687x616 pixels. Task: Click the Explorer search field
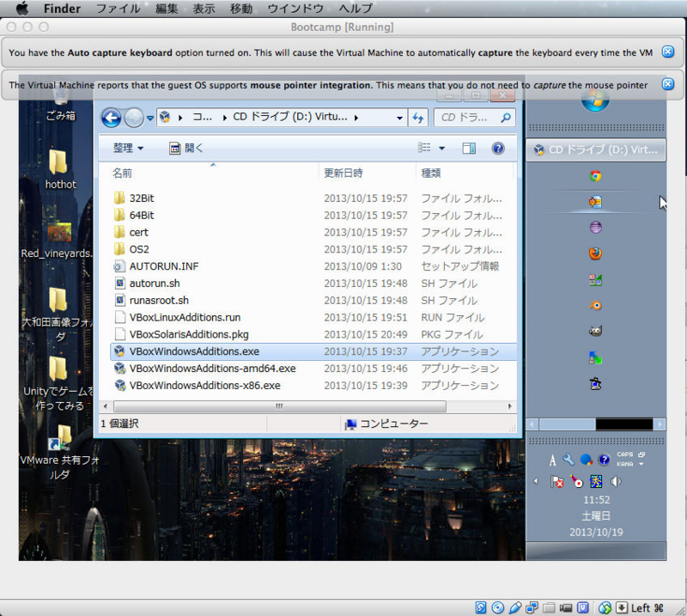click(474, 118)
